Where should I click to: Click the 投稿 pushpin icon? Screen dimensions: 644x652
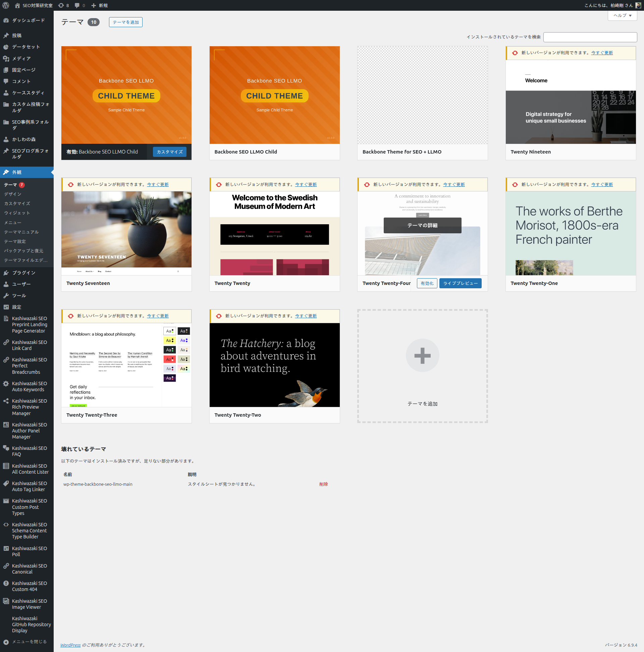tap(6, 36)
